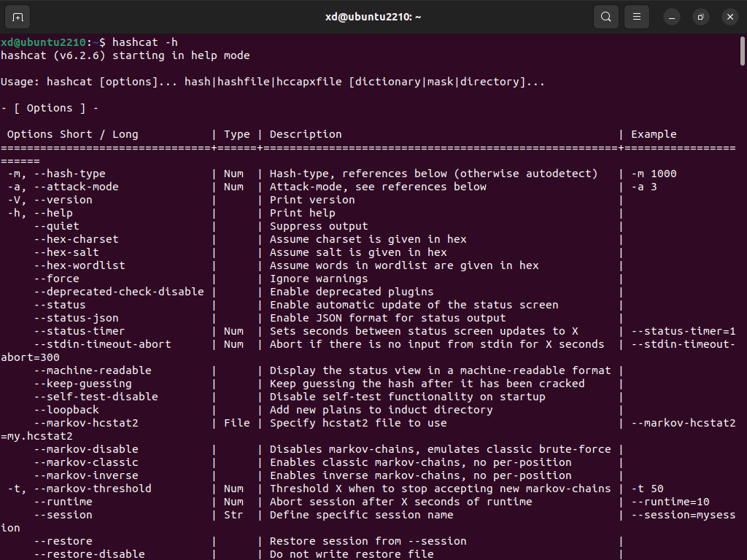Click the '--status-timer=1' example
Image resolution: width=747 pixels, height=560 pixels.
pyautogui.click(x=683, y=331)
